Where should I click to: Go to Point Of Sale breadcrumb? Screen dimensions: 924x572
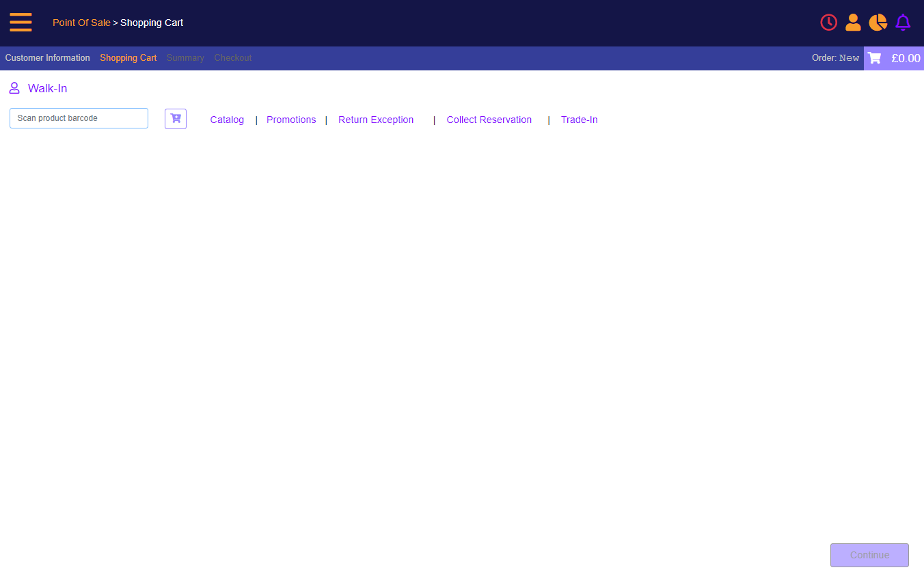(81, 23)
